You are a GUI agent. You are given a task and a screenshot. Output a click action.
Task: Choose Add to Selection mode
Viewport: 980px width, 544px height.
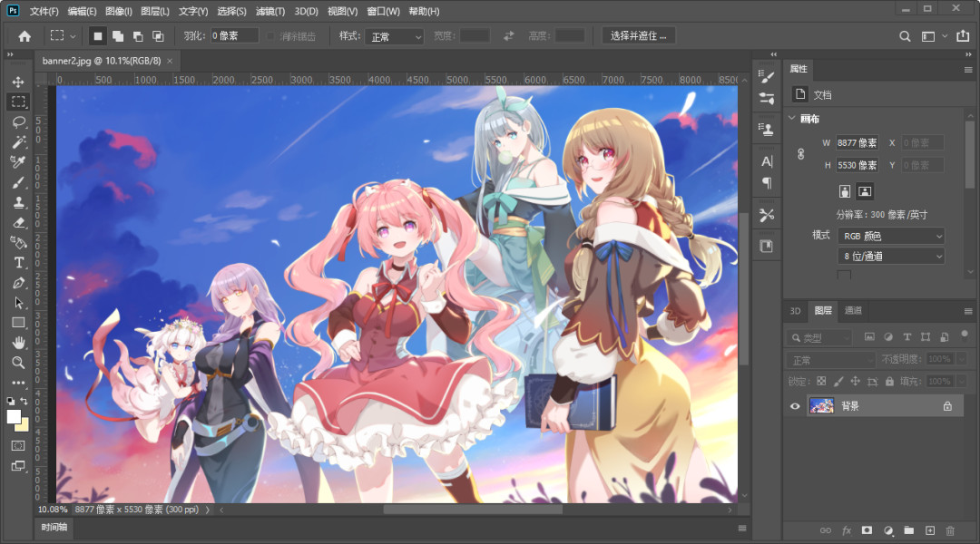pos(117,36)
